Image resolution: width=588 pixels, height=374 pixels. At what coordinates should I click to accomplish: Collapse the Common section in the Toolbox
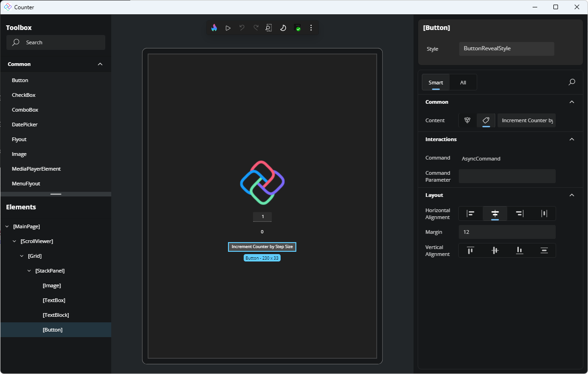tap(100, 64)
